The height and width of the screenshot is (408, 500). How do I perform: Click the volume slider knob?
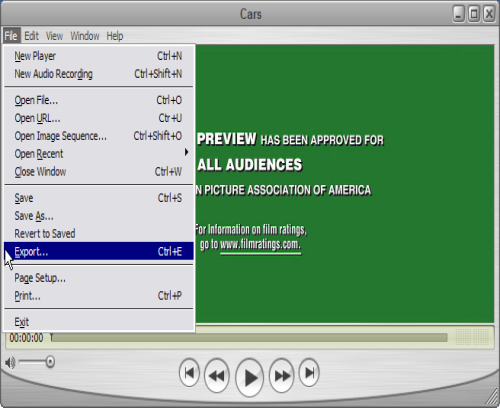click(x=50, y=362)
